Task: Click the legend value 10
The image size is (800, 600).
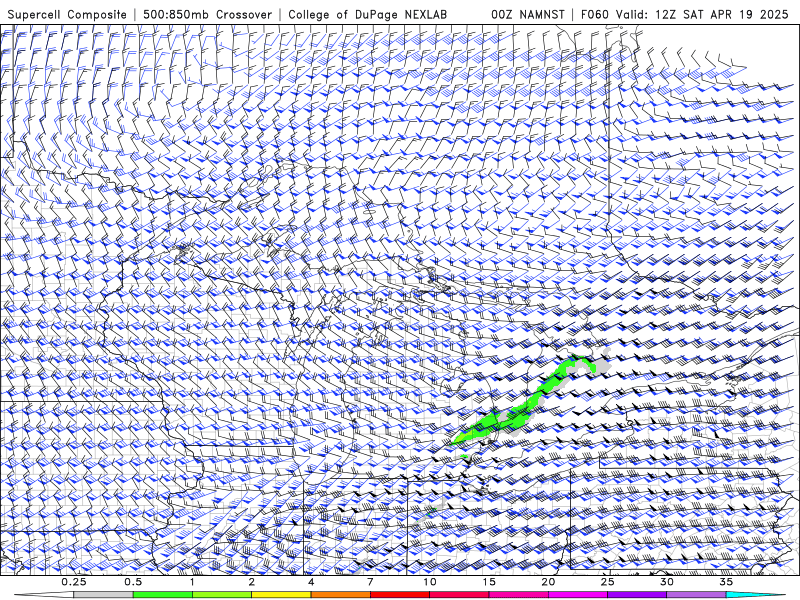Action: click(430, 582)
